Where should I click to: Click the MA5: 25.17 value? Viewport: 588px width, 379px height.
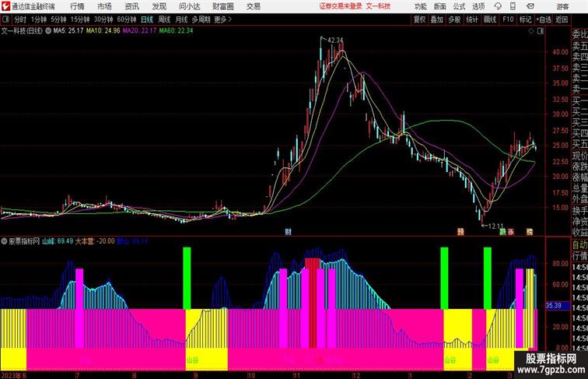[68, 31]
